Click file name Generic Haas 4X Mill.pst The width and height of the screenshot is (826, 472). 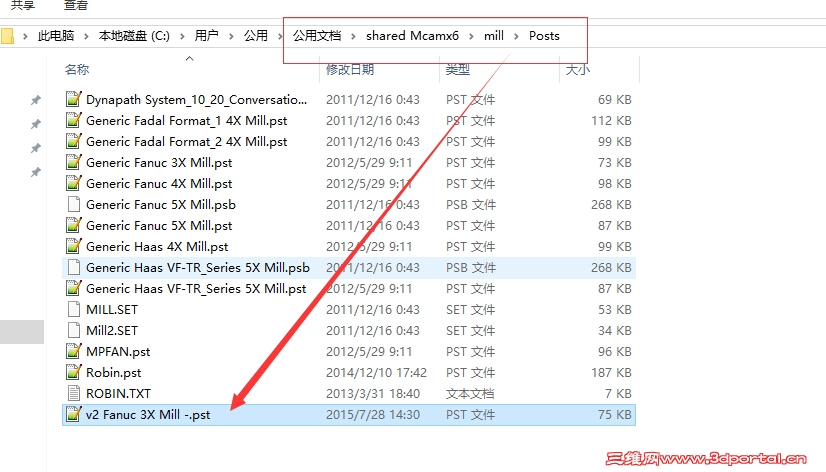pyautogui.click(x=157, y=247)
